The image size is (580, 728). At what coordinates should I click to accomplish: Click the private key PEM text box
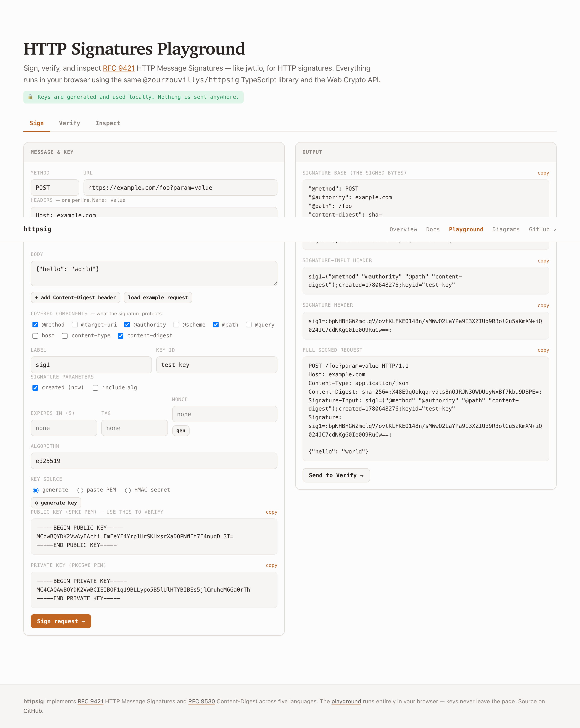[x=154, y=590]
